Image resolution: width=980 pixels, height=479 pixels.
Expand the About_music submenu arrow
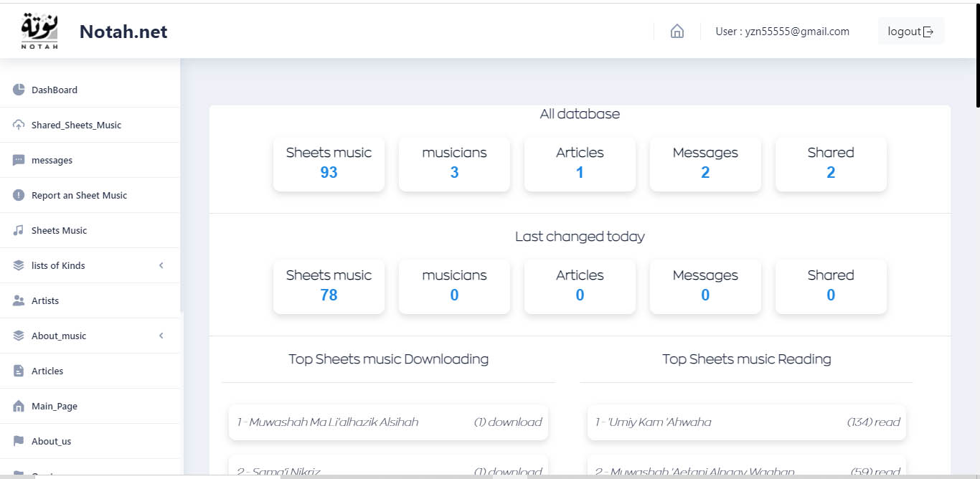pyautogui.click(x=161, y=336)
